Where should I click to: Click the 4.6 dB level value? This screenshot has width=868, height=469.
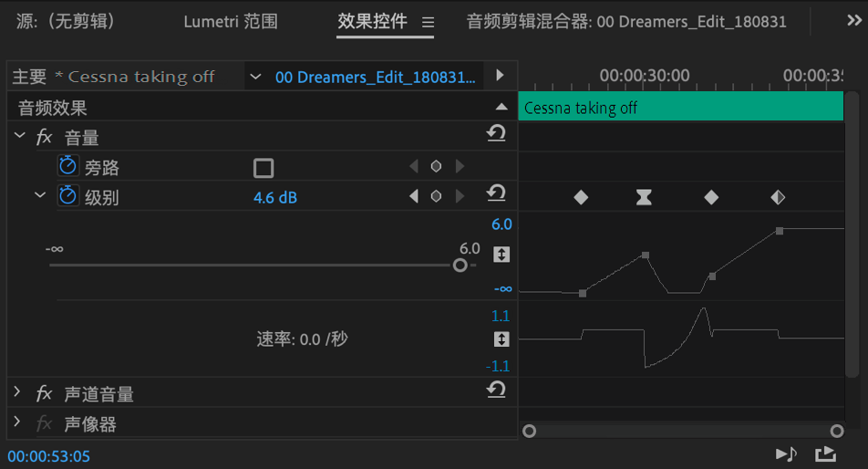point(275,198)
